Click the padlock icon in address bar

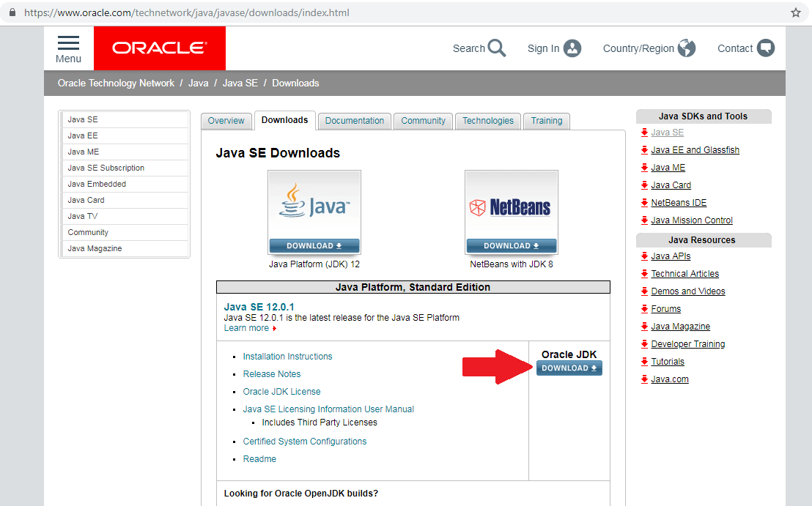[12, 12]
